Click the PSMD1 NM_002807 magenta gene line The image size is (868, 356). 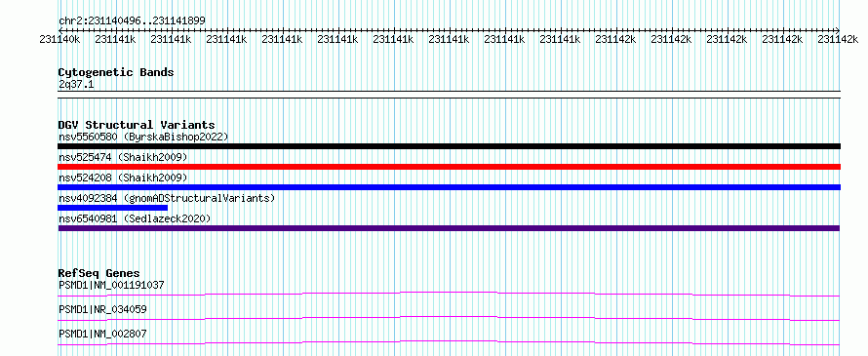pyautogui.click(x=449, y=342)
